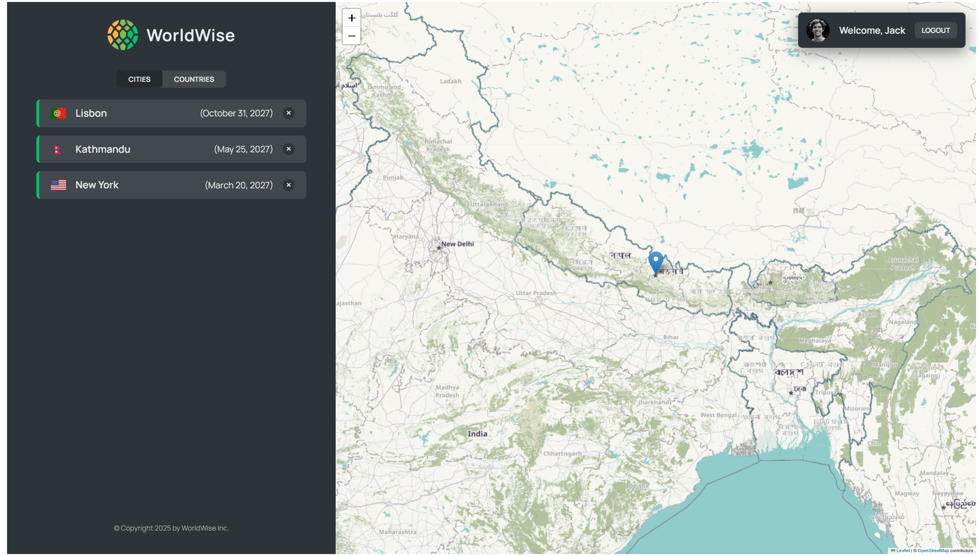Remove New York from the list
Image resolution: width=980 pixels, height=556 pixels.
click(x=289, y=185)
